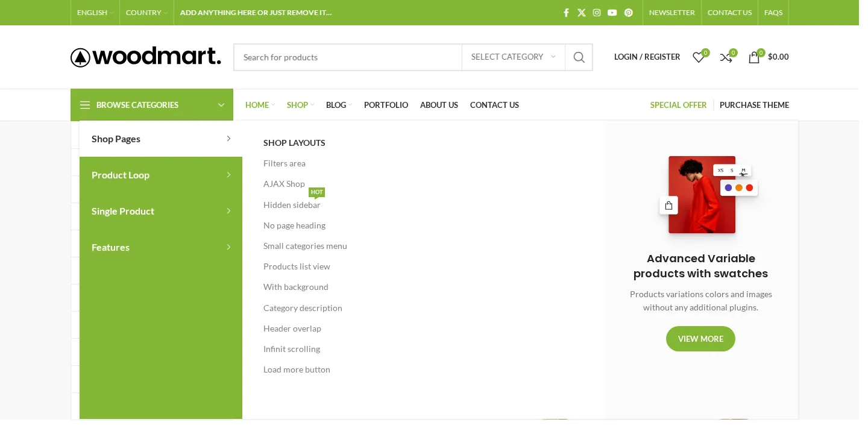Image resolution: width=868 pixels, height=434 pixels.
Task: Click the View More button
Action: [700, 339]
